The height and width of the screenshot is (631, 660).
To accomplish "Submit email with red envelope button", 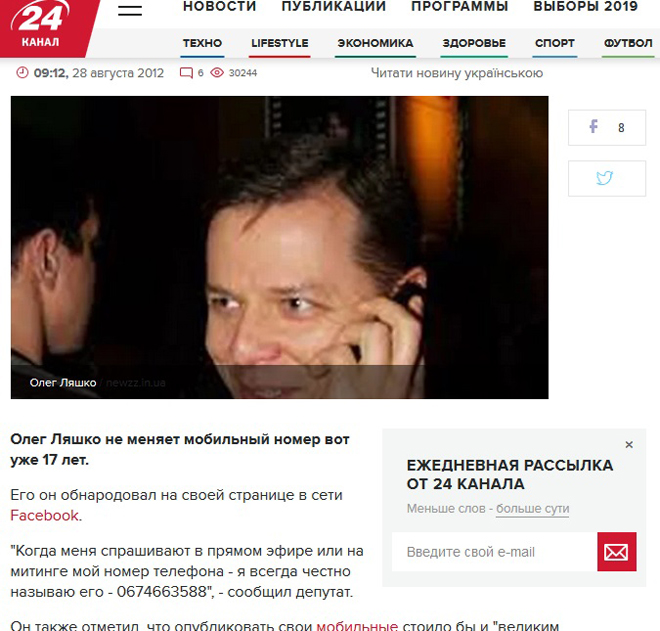I will [617, 551].
